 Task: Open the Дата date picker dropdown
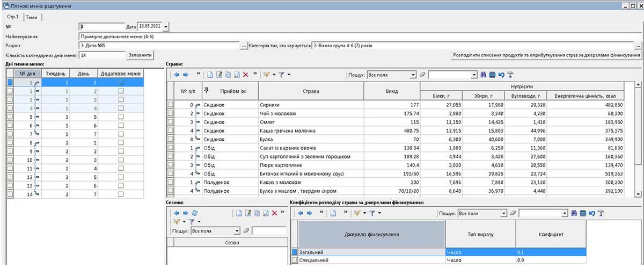coord(165,26)
